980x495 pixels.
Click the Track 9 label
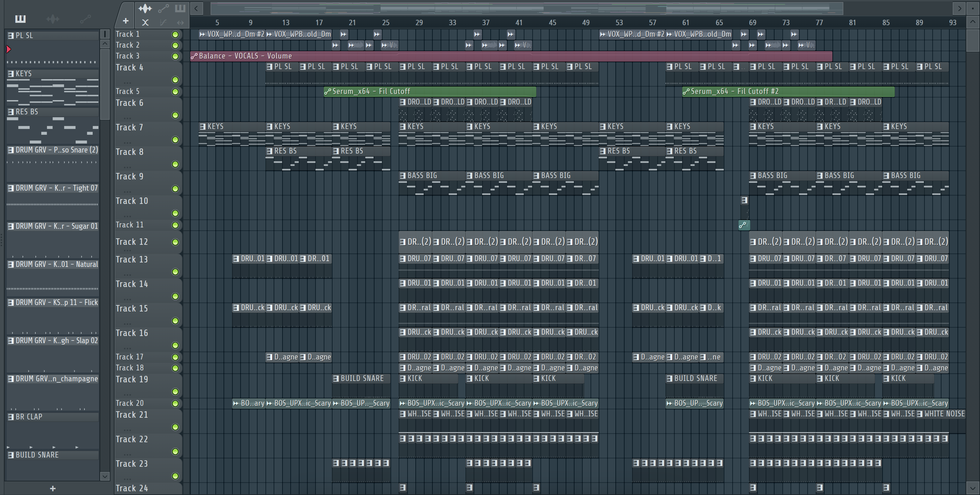click(129, 176)
